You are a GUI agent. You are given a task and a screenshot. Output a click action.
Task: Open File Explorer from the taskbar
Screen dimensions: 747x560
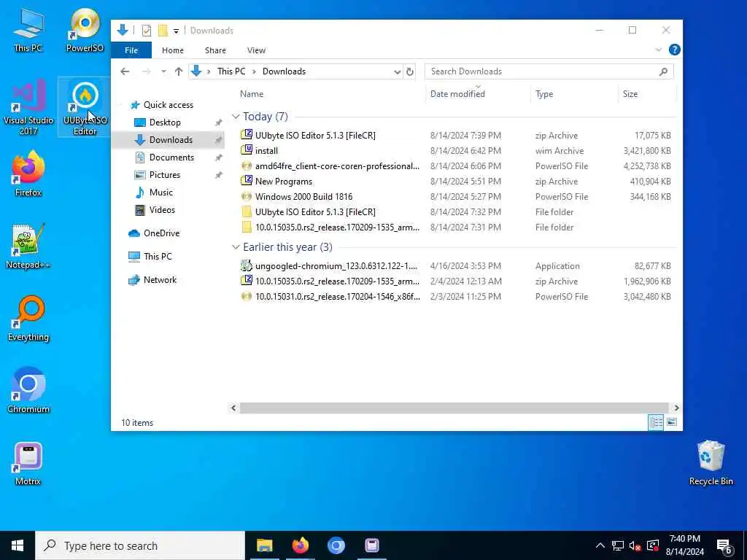point(264,545)
